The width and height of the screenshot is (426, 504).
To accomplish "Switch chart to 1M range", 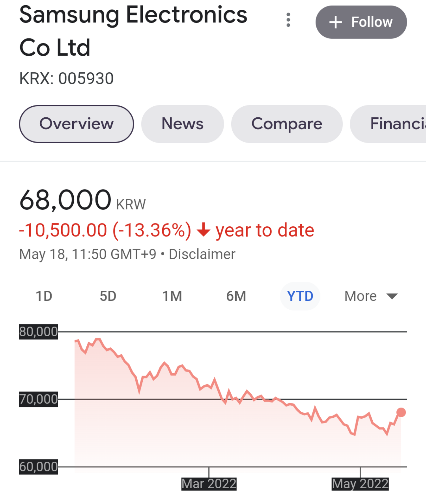I will [172, 296].
